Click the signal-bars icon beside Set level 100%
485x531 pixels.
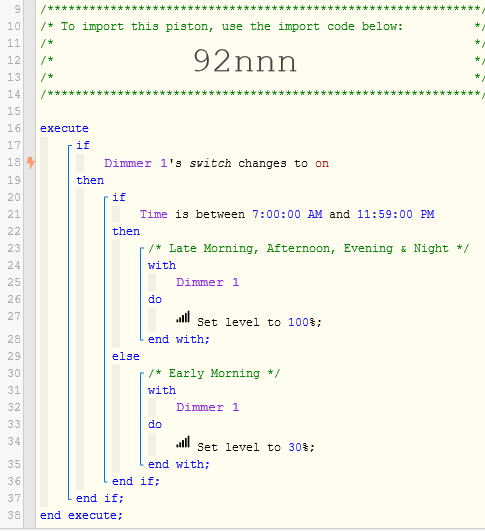(183, 317)
